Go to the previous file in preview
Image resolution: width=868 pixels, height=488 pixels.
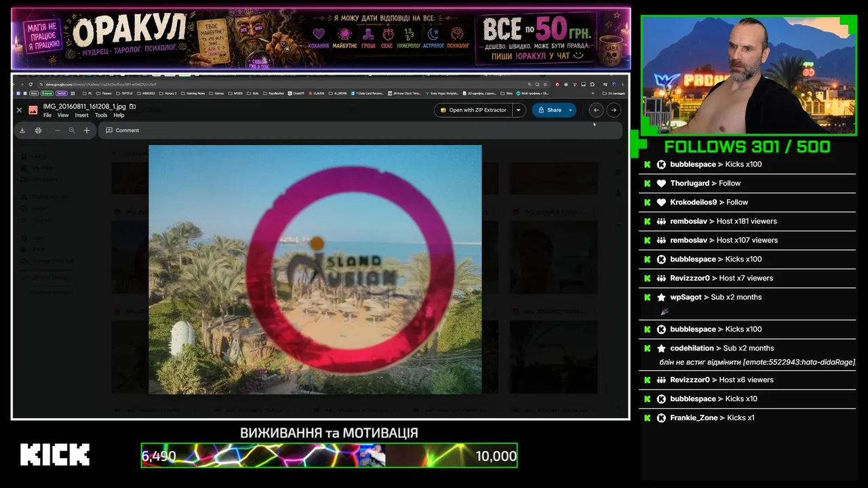596,110
